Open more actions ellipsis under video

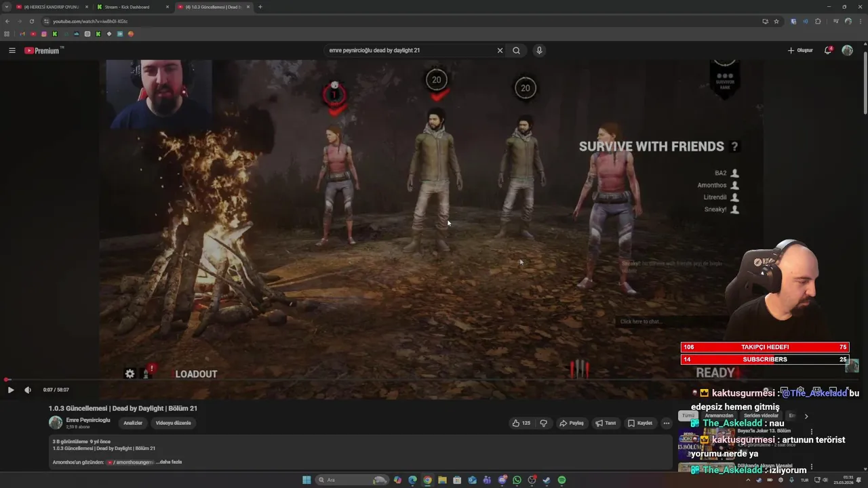pos(667,423)
